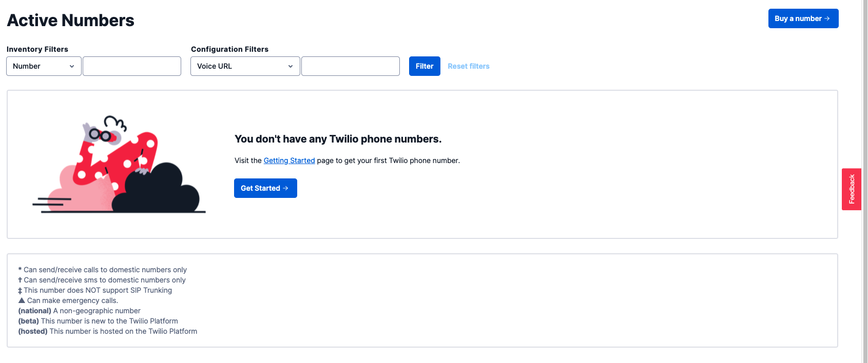The height and width of the screenshot is (363, 868).
Task: Click the arrow icon in Buy a number
Action: click(827, 18)
